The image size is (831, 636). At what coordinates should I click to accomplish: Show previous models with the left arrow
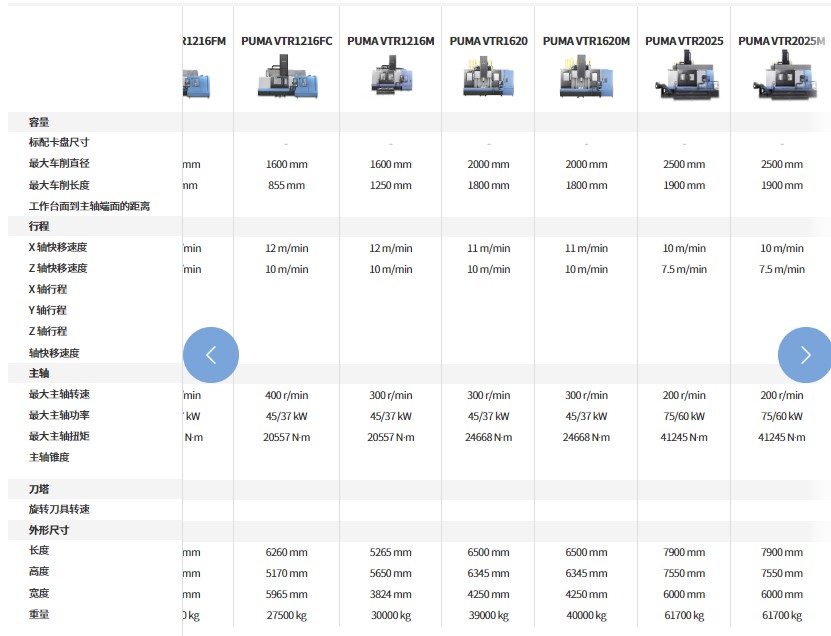point(211,355)
